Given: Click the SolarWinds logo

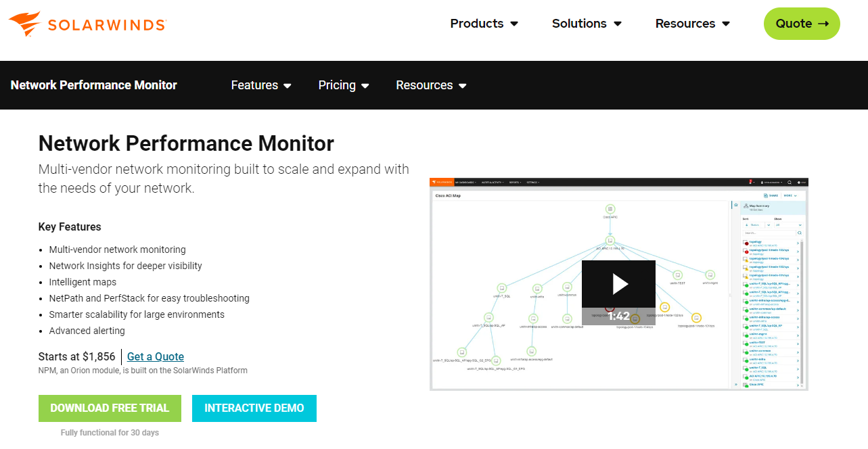Looking at the screenshot, I should point(87,24).
